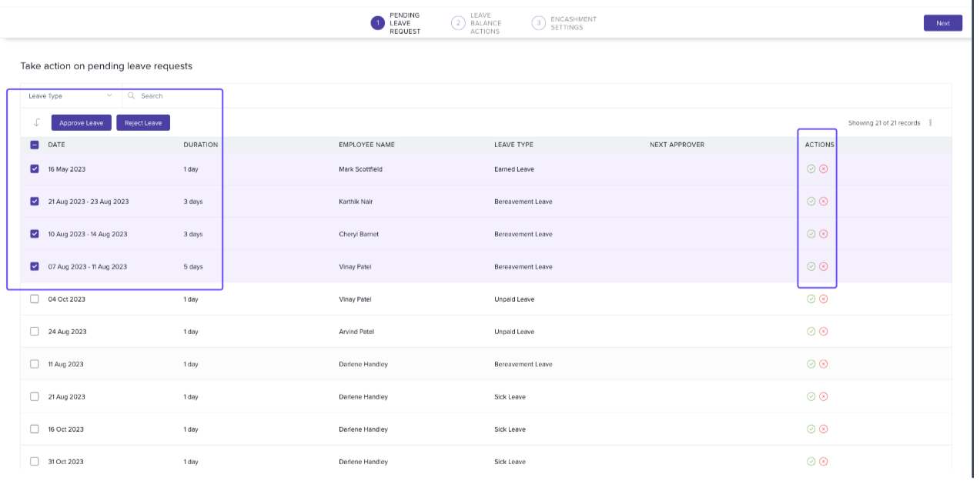Screen dimensions: 980x481
Task: Tick the checkbox for 24 Aug 2023 request
Action: (x=35, y=332)
